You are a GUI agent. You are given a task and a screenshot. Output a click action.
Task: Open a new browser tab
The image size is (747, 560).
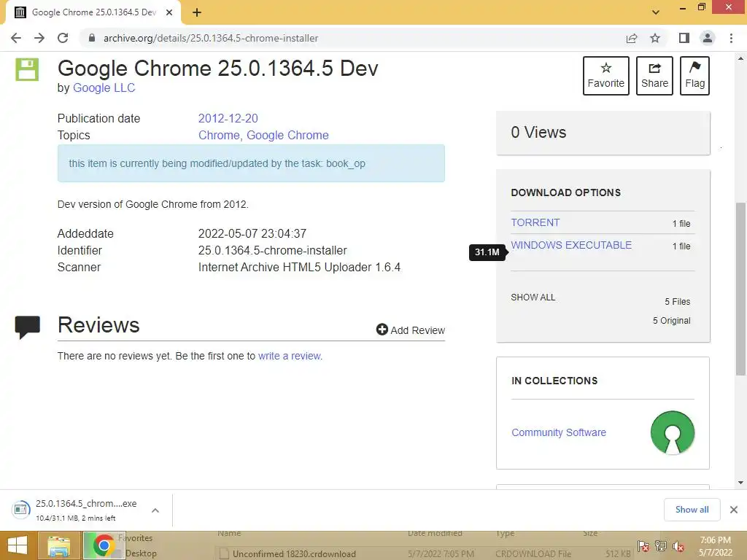(197, 12)
